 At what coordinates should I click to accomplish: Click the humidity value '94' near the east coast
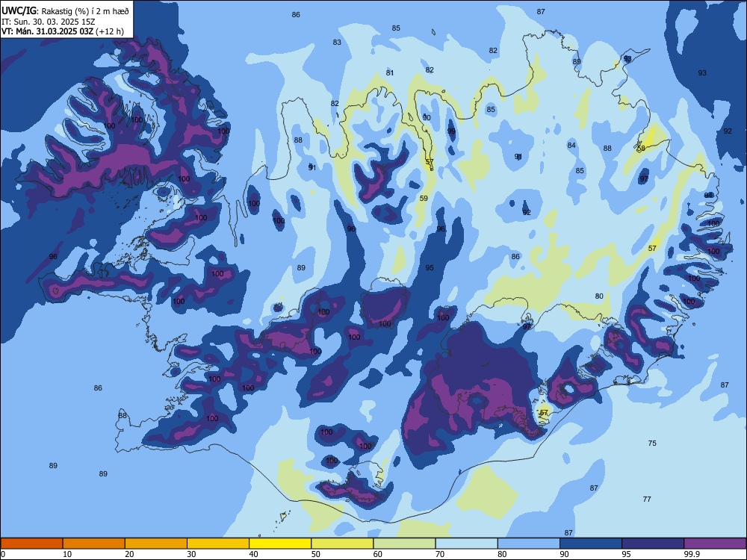click(708, 195)
